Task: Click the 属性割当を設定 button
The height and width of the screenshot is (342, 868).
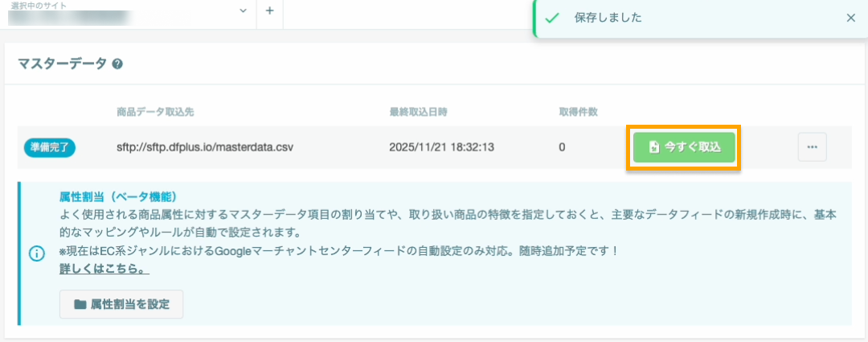Action: [x=121, y=303]
